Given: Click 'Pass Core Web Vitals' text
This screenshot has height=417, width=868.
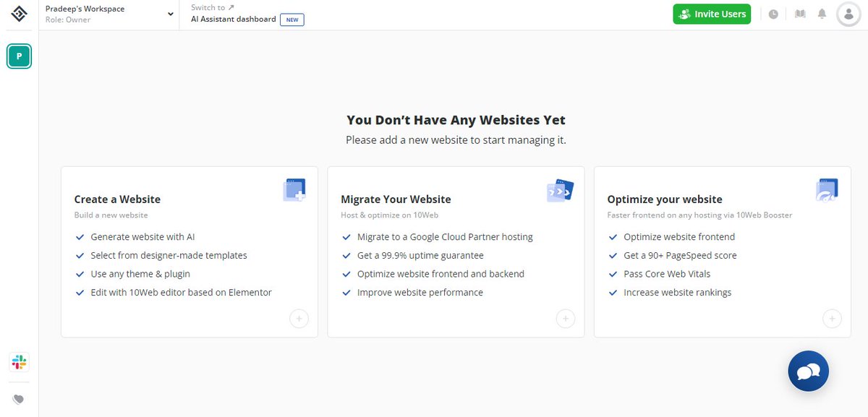Looking at the screenshot, I should point(667,274).
